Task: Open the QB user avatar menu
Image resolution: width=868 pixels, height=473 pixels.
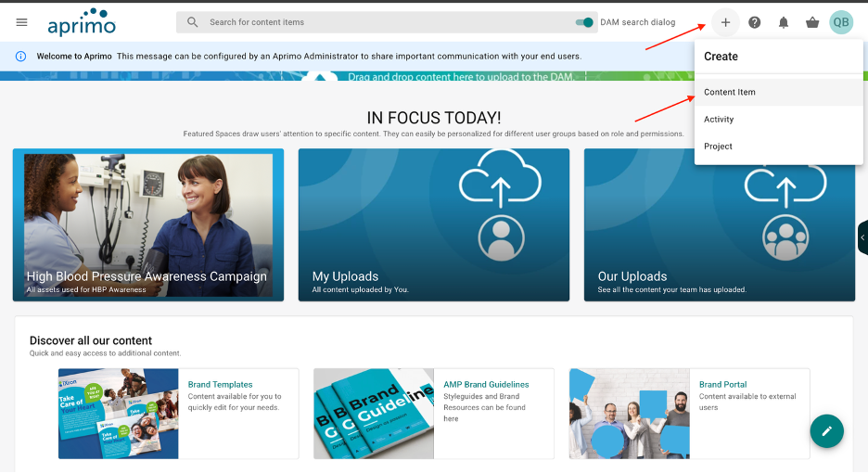Action: 841,22
